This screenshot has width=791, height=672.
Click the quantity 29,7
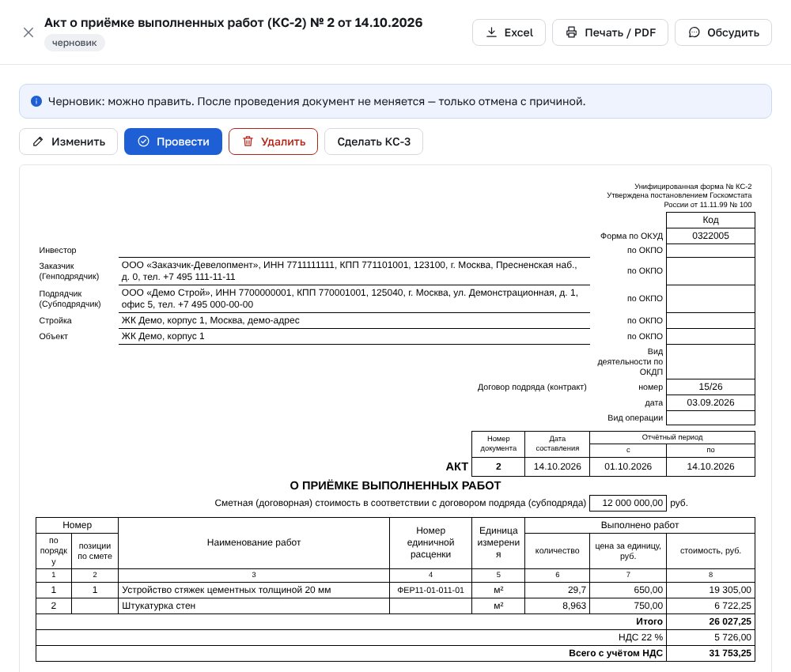557,590
